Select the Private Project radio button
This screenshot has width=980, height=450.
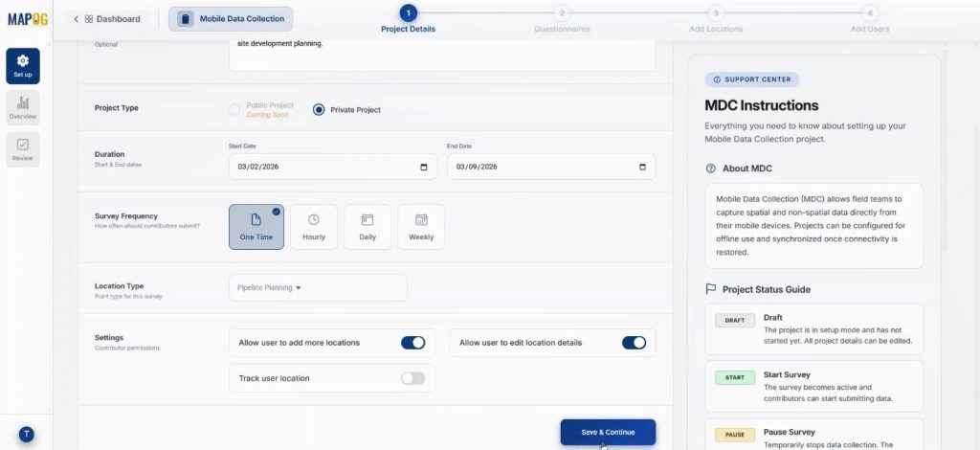coord(319,109)
